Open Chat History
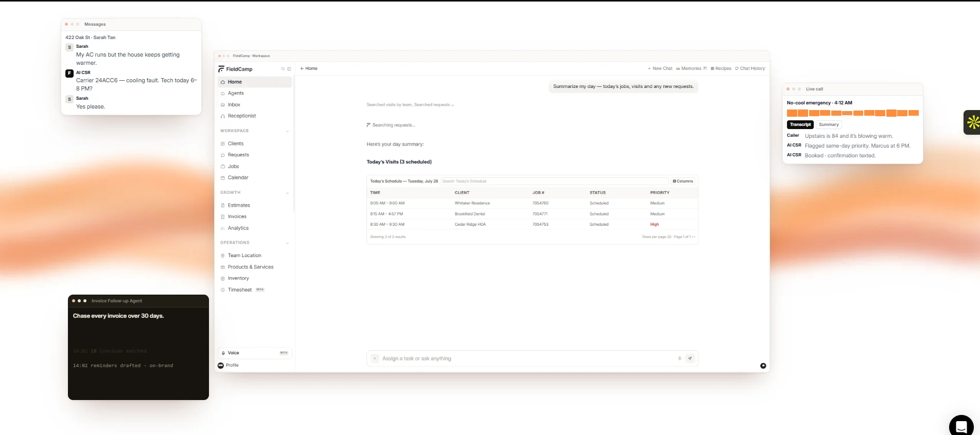This screenshot has height=435, width=980. click(750, 68)
